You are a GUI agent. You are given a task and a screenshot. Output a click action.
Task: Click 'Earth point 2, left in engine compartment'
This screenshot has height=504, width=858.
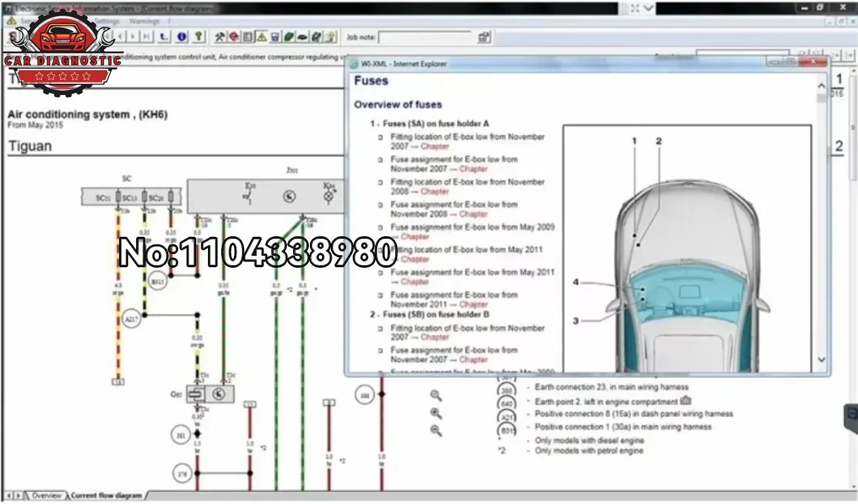606,401
